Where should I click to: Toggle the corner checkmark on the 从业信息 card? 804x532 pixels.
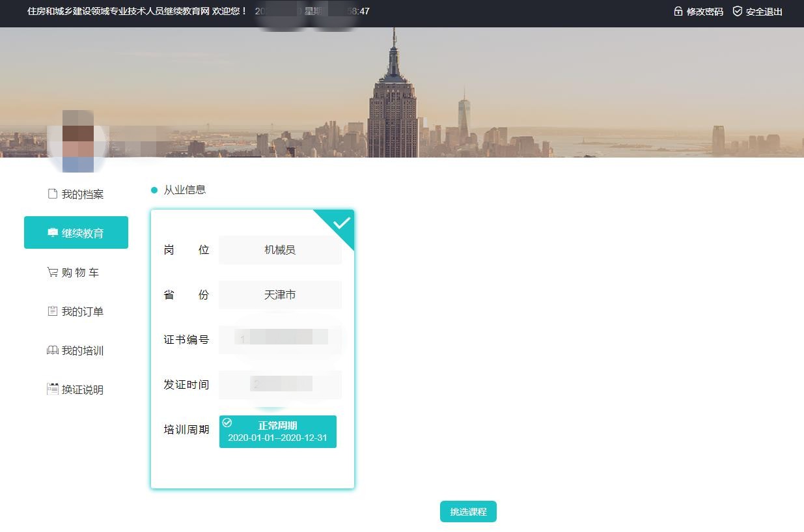click(x=340, y=223)
